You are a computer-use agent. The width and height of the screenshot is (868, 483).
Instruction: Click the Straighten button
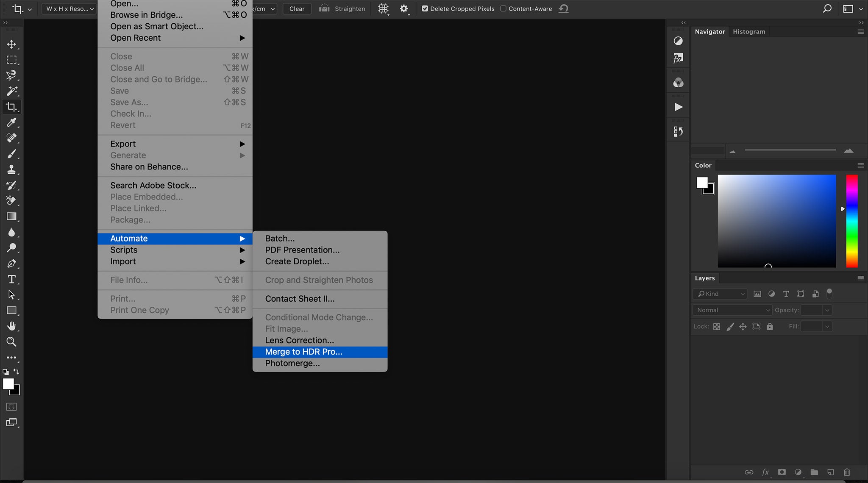pyautogui.click(x=342, y=8)
